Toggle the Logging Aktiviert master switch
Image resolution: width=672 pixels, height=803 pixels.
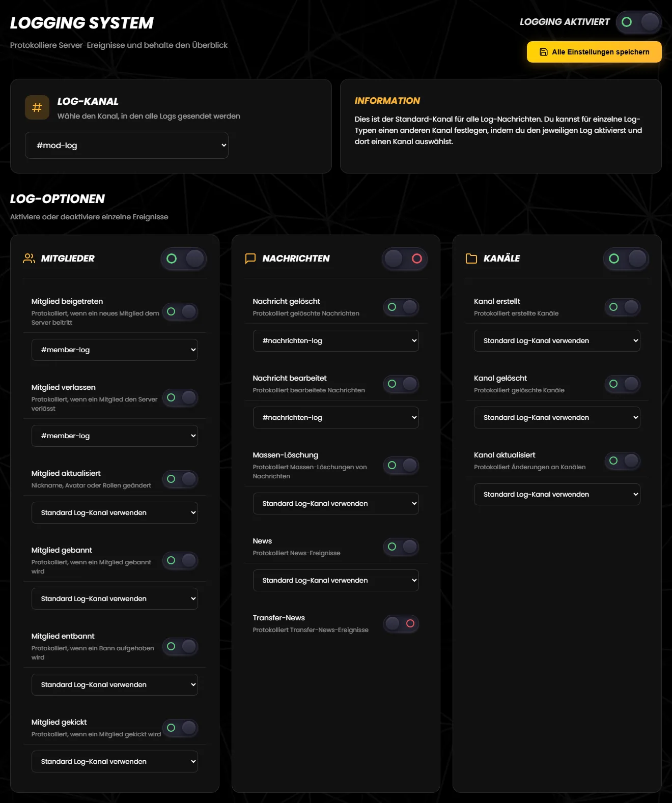click(x=639, y=22)
